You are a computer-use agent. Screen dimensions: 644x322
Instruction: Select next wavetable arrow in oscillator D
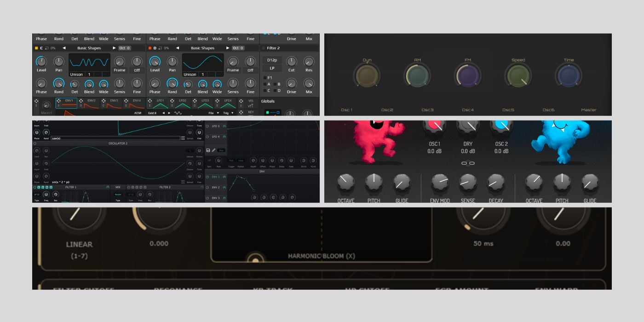(x=228, y=48)
